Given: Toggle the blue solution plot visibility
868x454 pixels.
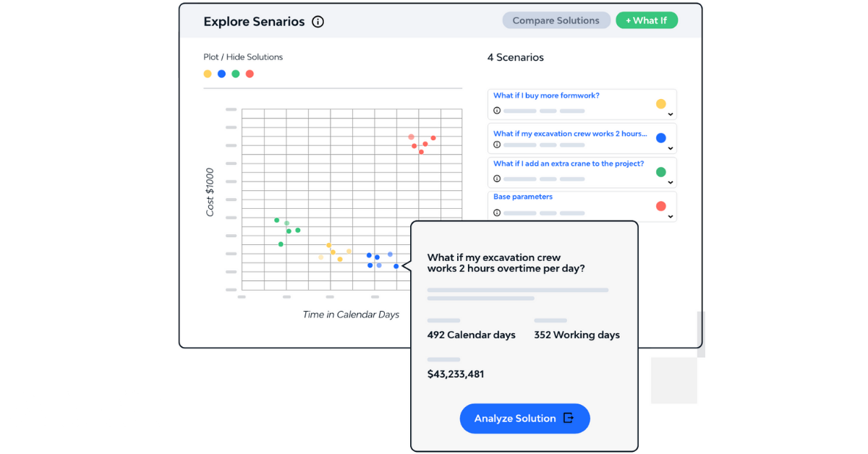Looking at the screenshot, I should pyautogui.click(x=221, y=73).
